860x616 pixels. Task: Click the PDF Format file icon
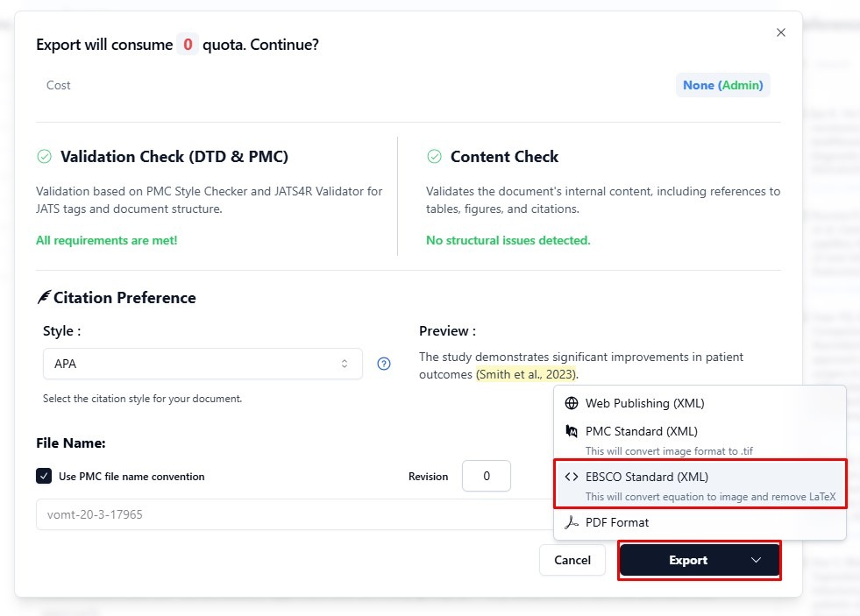pos(572,523)
